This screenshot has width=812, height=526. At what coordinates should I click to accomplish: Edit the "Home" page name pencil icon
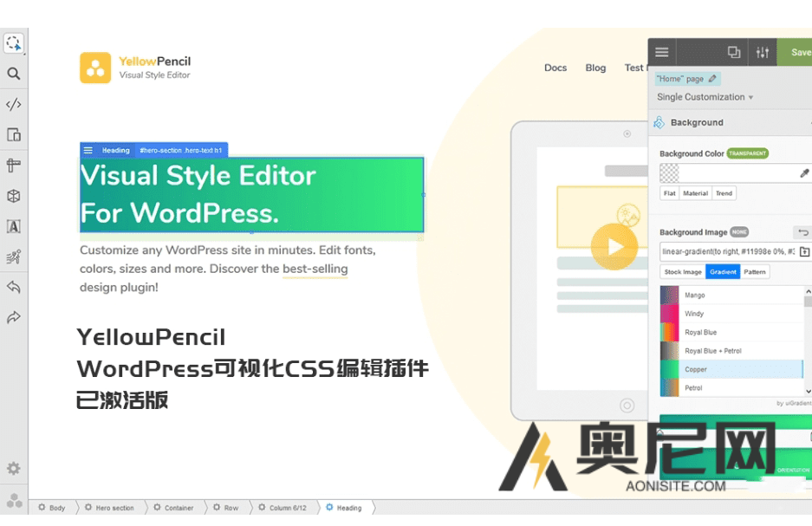coord(712,79)
